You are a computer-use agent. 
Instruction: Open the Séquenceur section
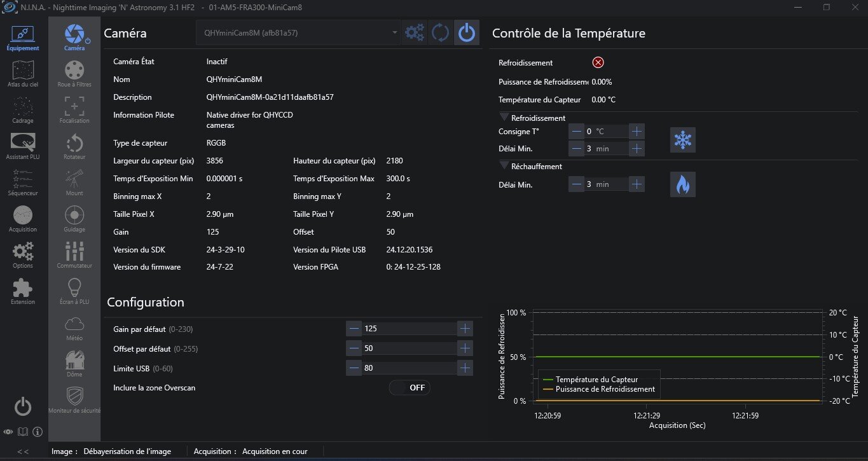pos(23,182)
